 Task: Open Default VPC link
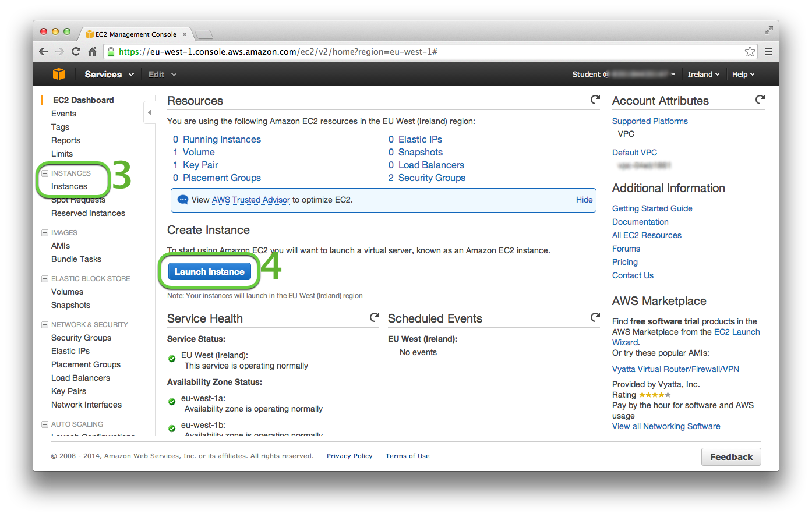(x=634, y=153)
